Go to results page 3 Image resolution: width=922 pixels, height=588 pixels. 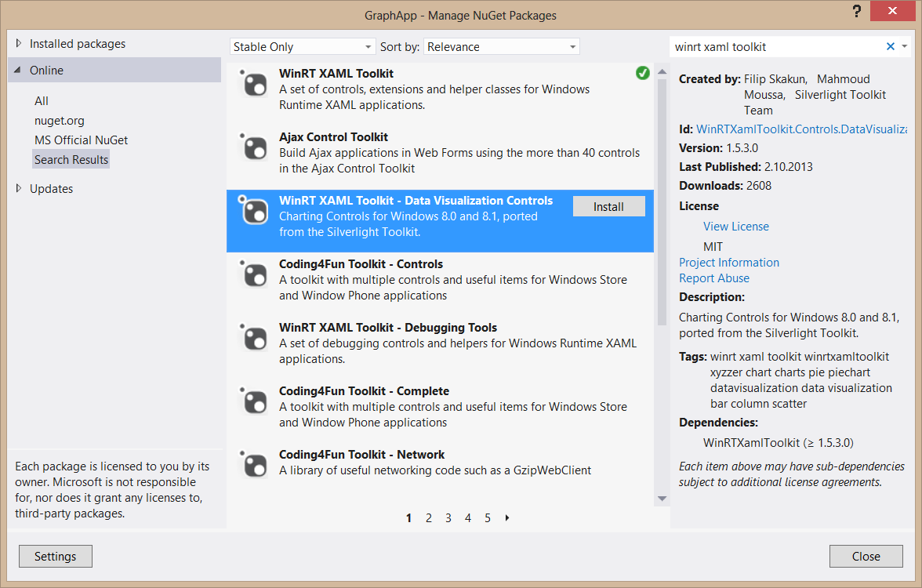(448, 518)
